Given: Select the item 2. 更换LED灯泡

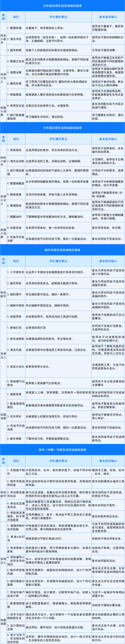Looking at the screenshot, I should [16, 538].
